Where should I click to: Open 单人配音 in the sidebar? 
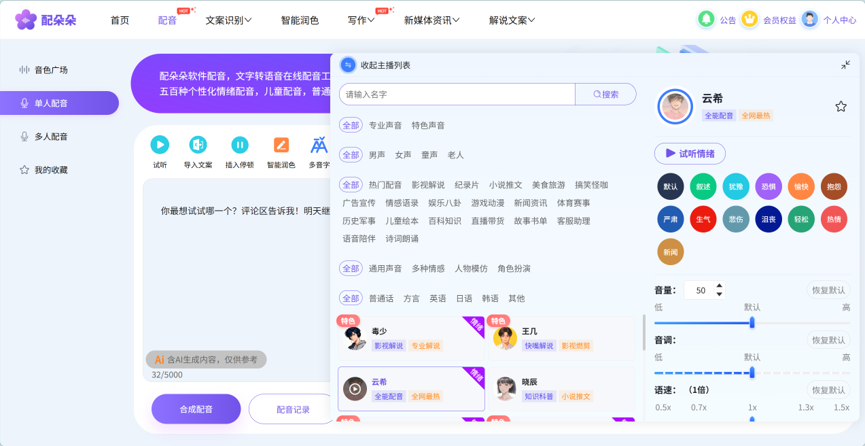tap(60, 103)
